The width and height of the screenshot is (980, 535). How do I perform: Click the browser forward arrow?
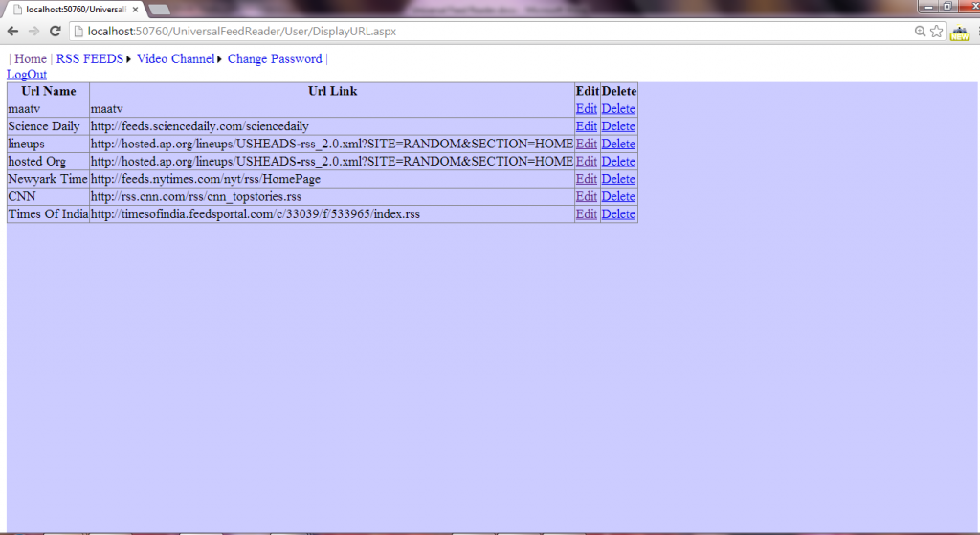pyautogui.click(x=33, y=32)
